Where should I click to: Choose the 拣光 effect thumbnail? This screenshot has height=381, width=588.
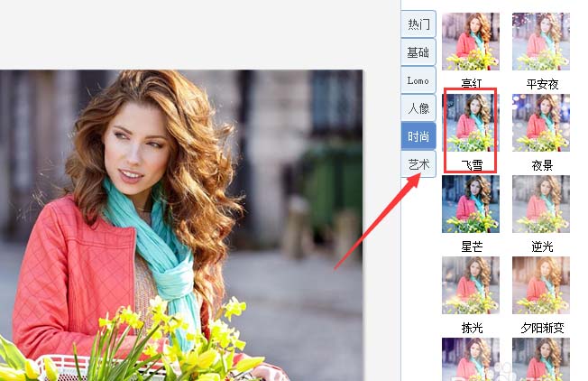click(471, 285)
